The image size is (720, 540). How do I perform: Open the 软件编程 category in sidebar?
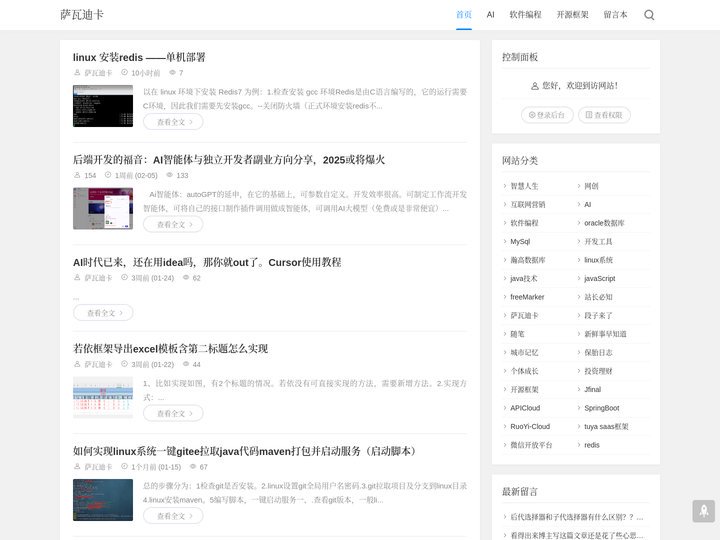pos(524,223)
